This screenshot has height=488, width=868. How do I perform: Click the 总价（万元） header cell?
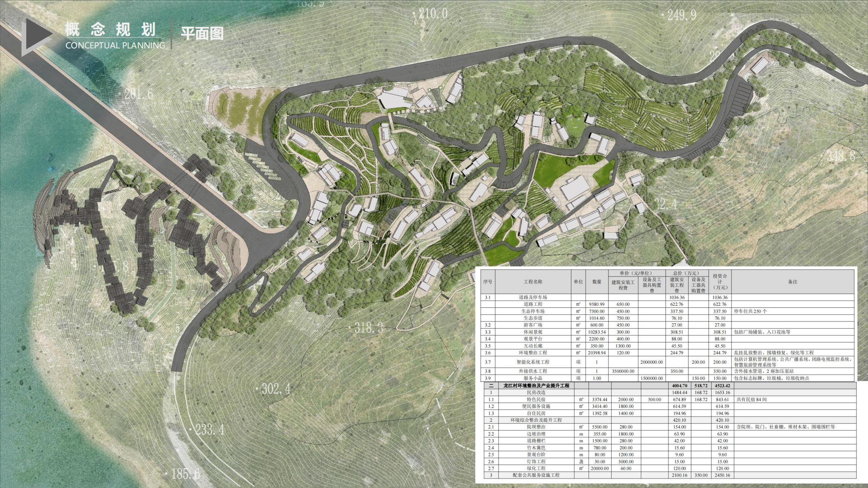point(687,273)
